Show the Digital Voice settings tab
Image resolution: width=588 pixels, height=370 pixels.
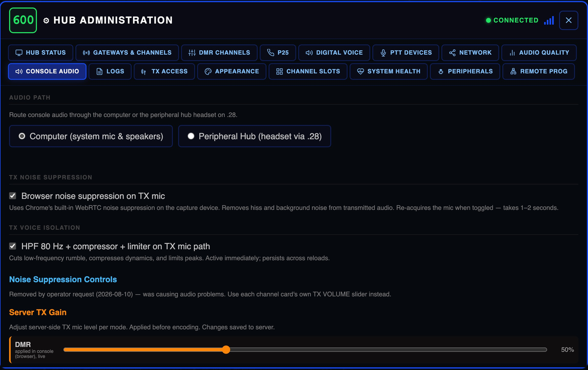334,53
